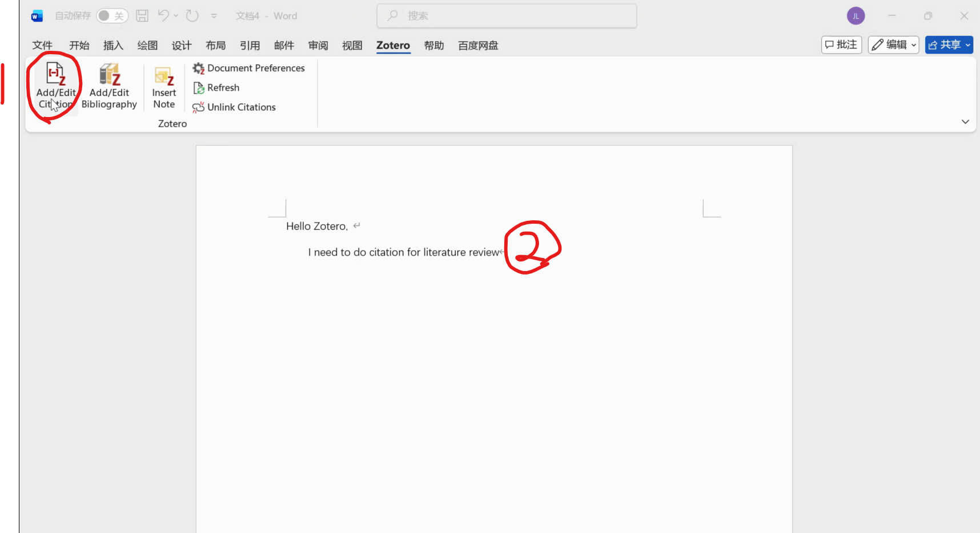This screenshot has height=533, width=980.
Task: Unlink Citations in the document
Action: tap(234, 107)
